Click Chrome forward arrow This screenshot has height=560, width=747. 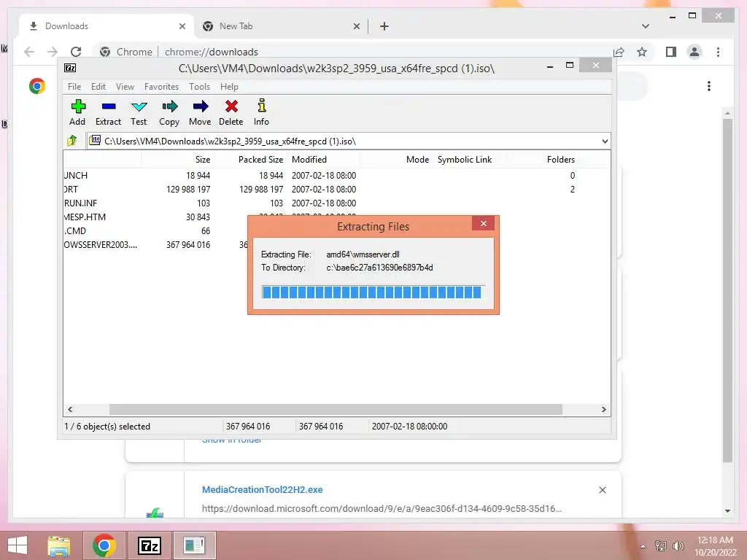coord(53,52)
